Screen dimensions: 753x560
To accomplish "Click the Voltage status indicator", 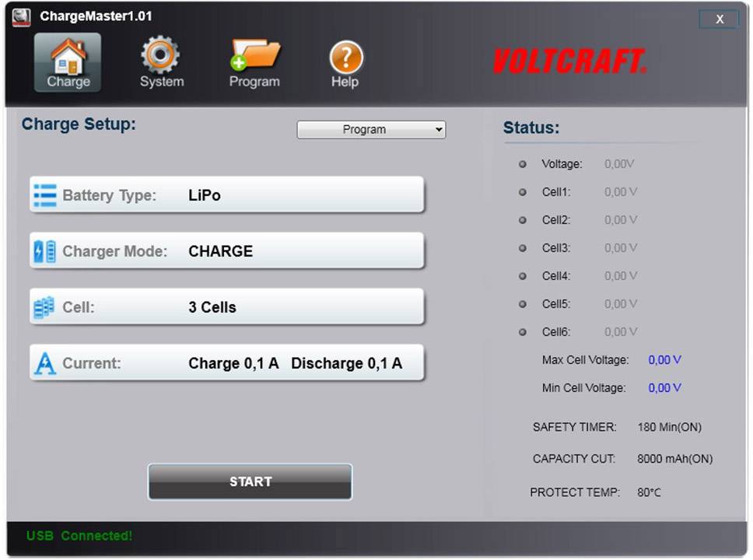I will coord(522,164).
